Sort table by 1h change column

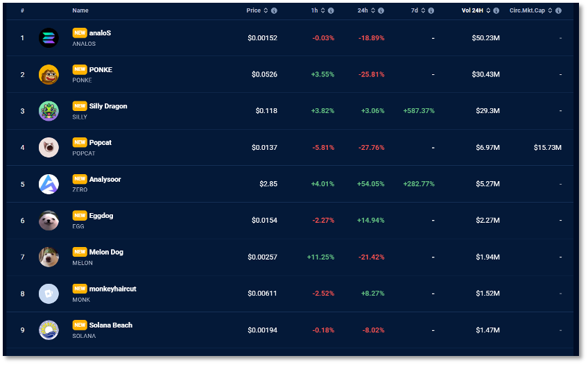(315, 10)
